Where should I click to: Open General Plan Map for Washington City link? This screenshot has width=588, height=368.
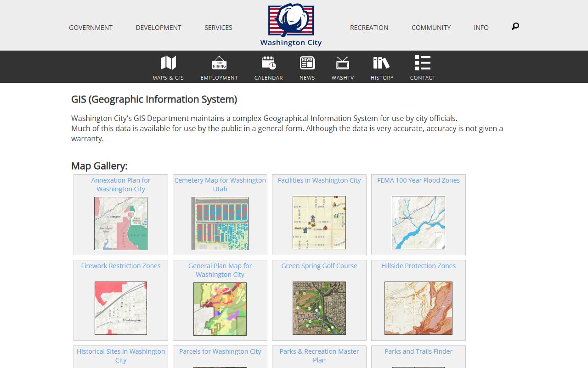coord(220,270)
